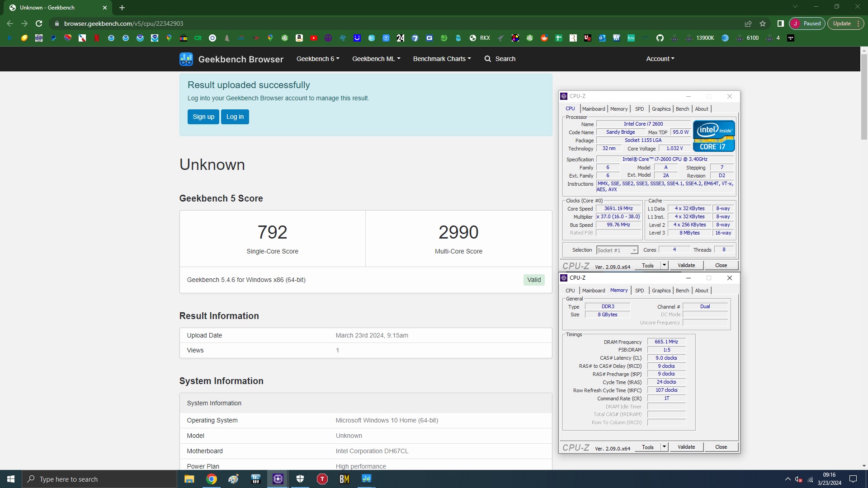
Task: Open the YouTube bookmark icon
Action: 314,38
